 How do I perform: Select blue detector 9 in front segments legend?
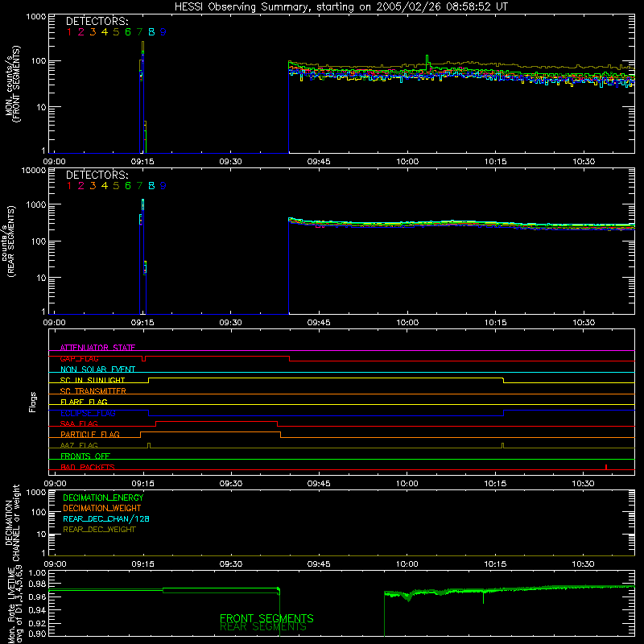pos(163,32)
